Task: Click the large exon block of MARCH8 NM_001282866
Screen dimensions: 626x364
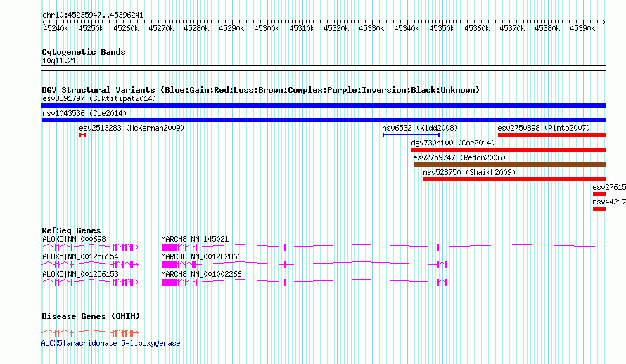Action: tap(170, 265)
